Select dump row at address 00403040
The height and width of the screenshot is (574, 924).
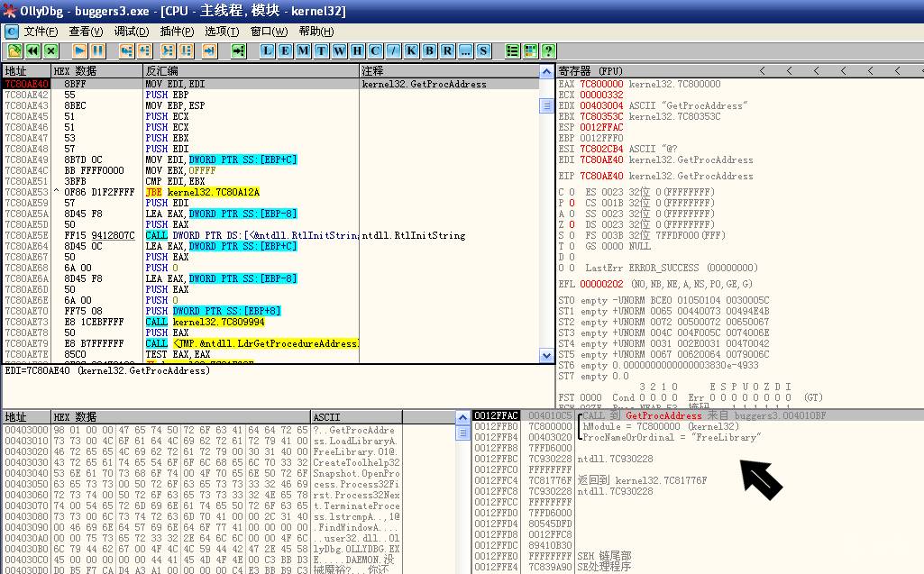click(202, 473)
